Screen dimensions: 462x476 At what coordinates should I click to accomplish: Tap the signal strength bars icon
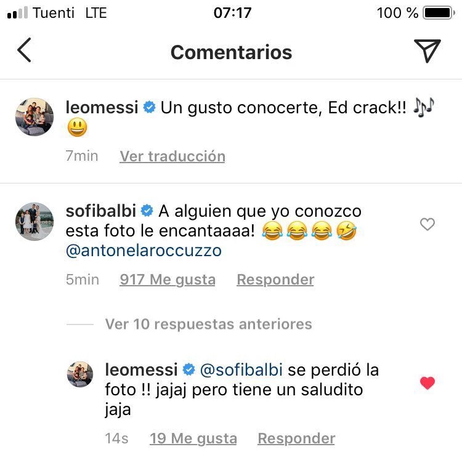[x=17, y=13]
